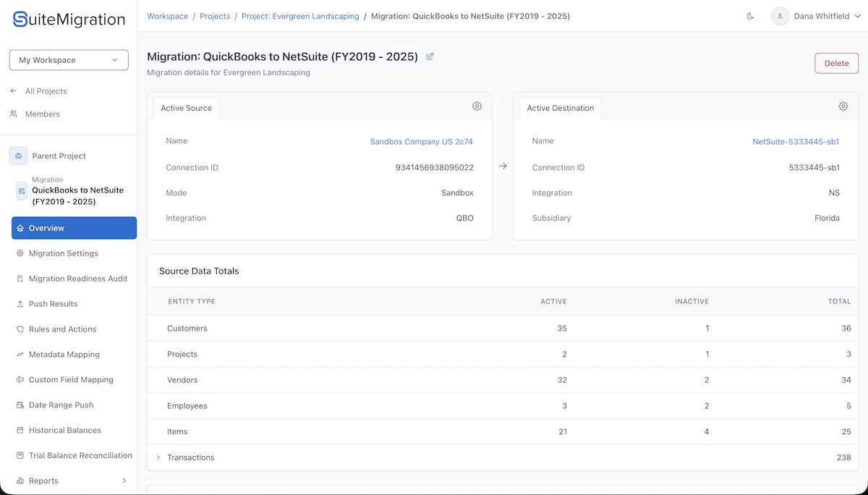Click the Employees row label
868x495 pixels.
point(187,406)
